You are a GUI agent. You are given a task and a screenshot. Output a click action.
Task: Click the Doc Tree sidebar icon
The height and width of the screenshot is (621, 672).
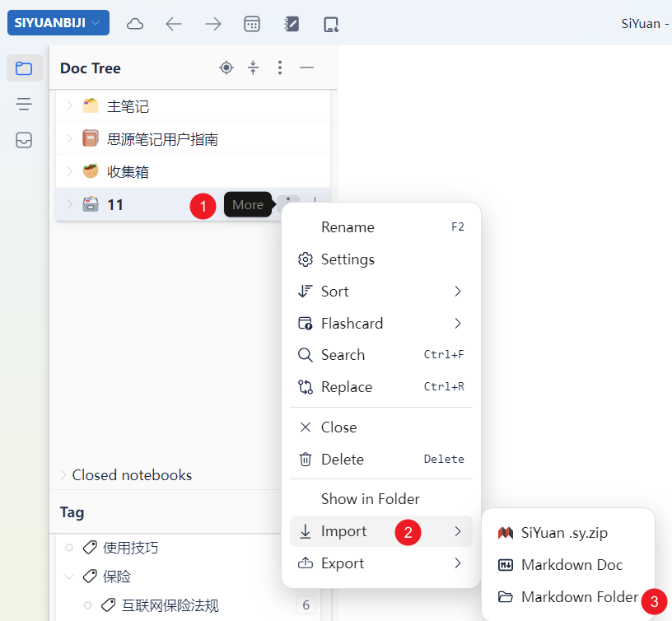[x=24, y=68]
